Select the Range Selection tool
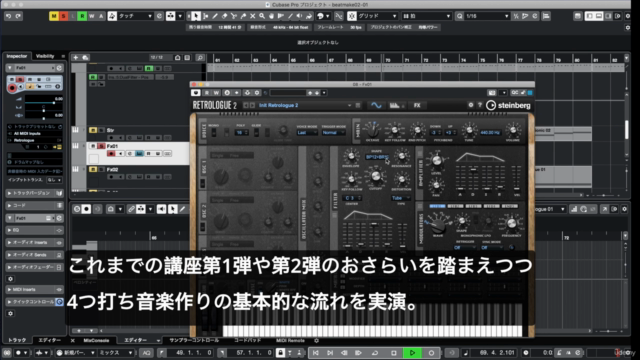This screenshot has width=640, height=360. (x=205, y=16)
